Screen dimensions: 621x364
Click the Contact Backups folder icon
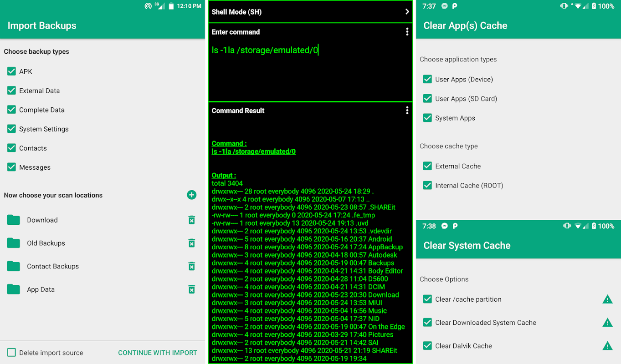coord(14,267)
